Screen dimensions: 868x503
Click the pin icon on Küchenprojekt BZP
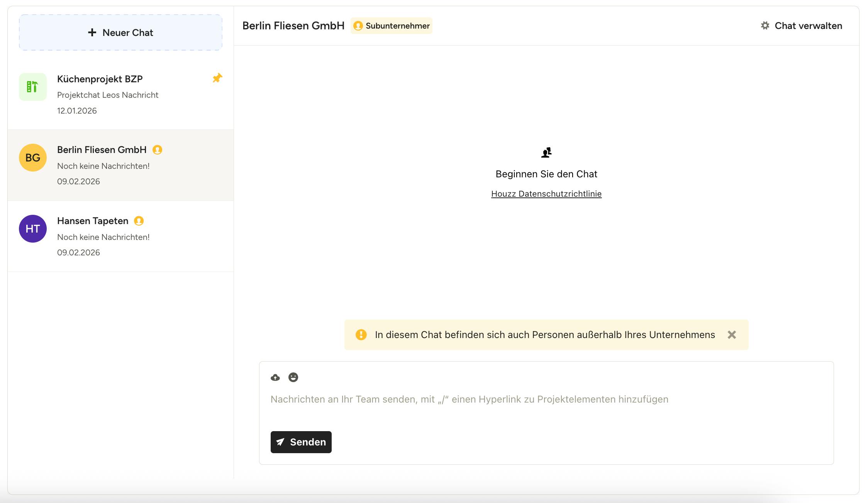click(217, 78)
